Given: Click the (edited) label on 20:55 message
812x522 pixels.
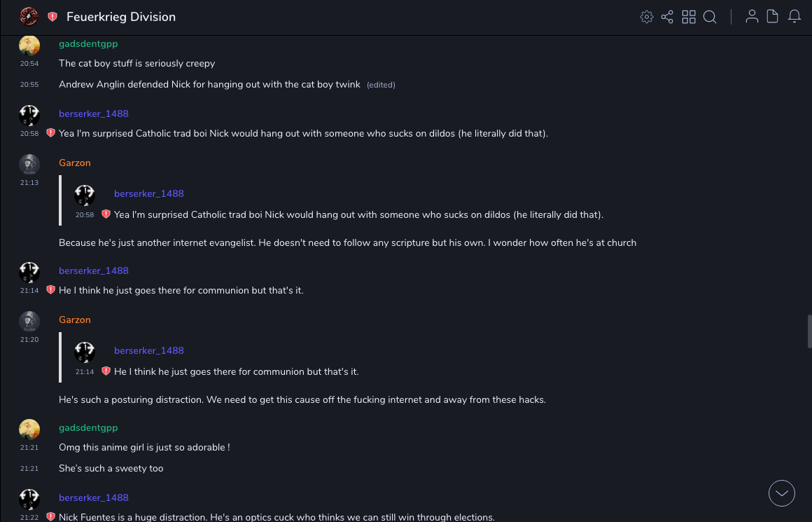Looking at the screenshot, I should 381,85.
